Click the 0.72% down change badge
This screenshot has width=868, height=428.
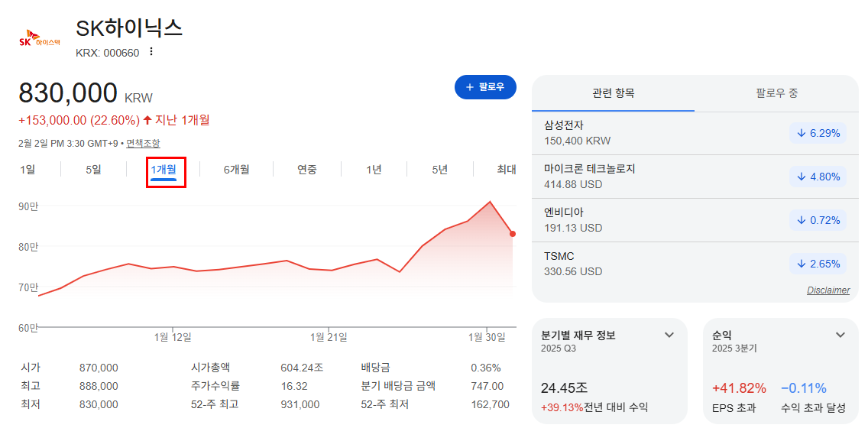818,220
